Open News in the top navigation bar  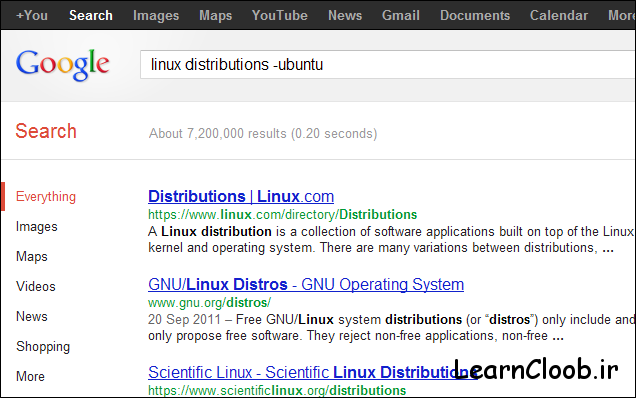pyautogui.click(x=345, y=15)
